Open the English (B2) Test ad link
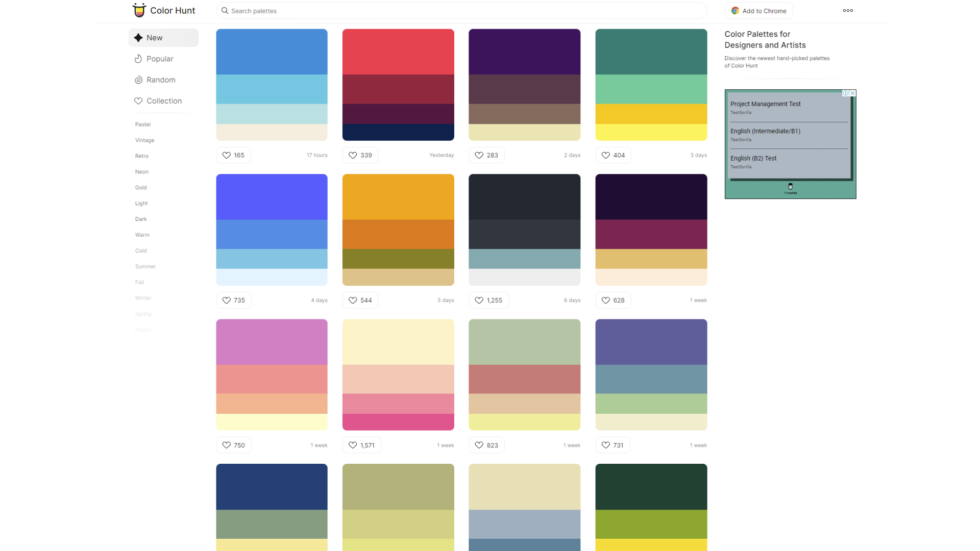The height and width of the screenshot is (551, 980). [753, 159]
